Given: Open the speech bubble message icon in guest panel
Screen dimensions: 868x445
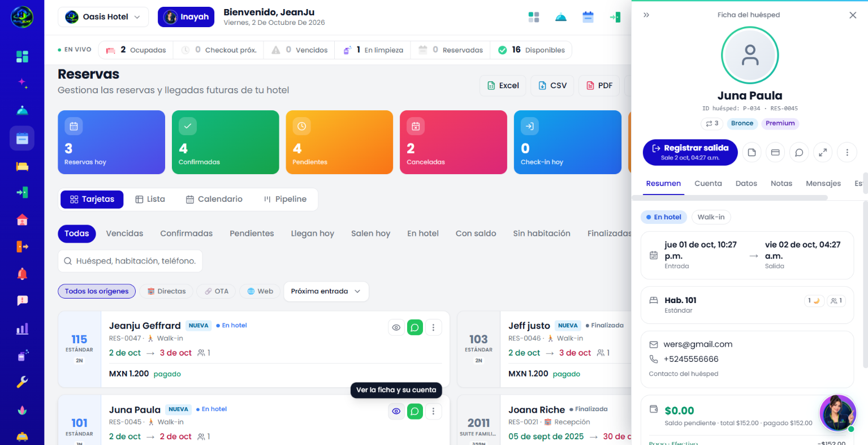Looking at the screenshot, I should (799, 152).
